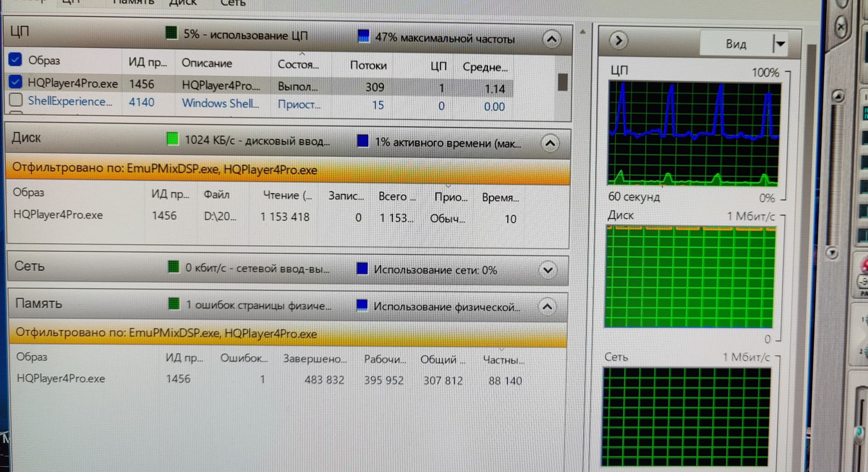Image resolution: width=868 pixels, height=472 pixels.
Task: Expand the Сеть section with its chevron
Action: [x=548, y=270]
